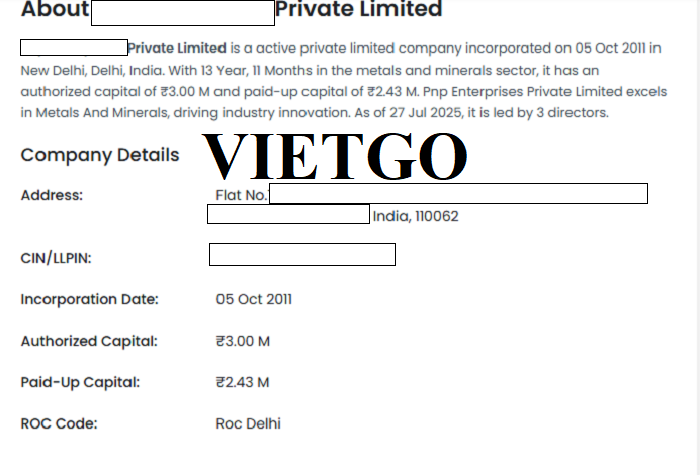Click the ₹2.43 M paid-up capital value
This screenshot has width=700, height=475.
click(x=243, y=382)
